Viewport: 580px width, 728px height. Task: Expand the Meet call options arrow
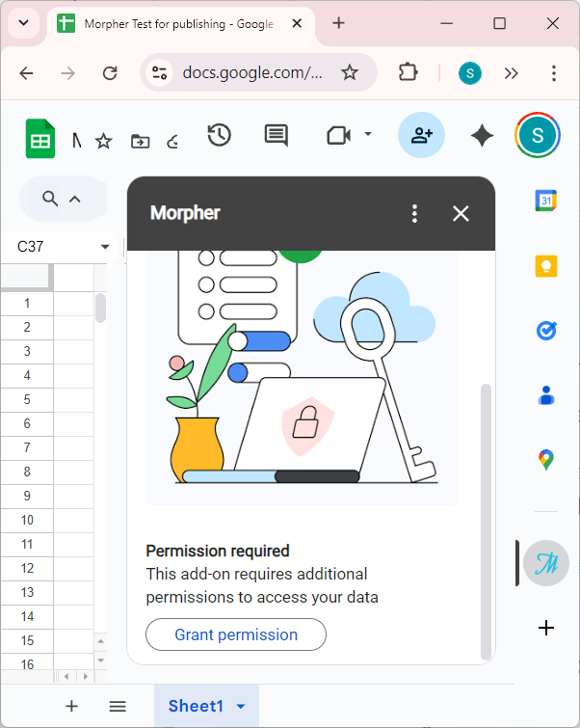click(368, 134)
